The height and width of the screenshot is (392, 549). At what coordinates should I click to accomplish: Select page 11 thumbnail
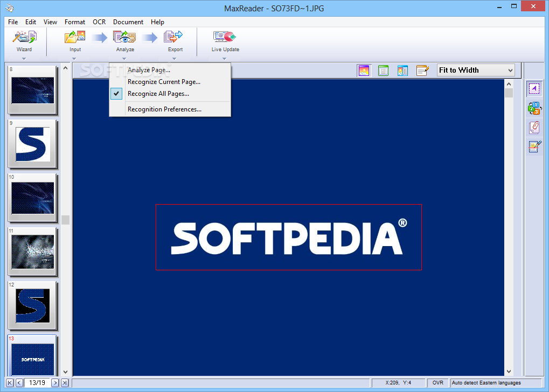tap(32, 251)
